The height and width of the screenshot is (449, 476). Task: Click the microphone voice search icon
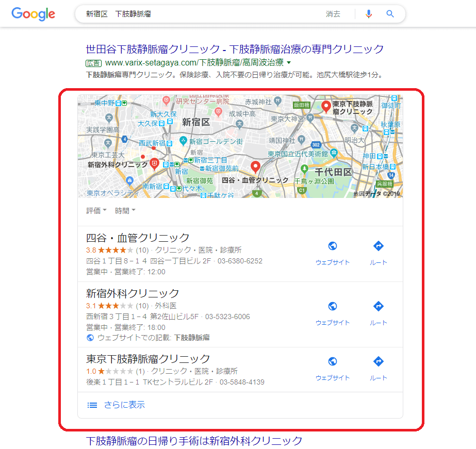coord(369,14)
